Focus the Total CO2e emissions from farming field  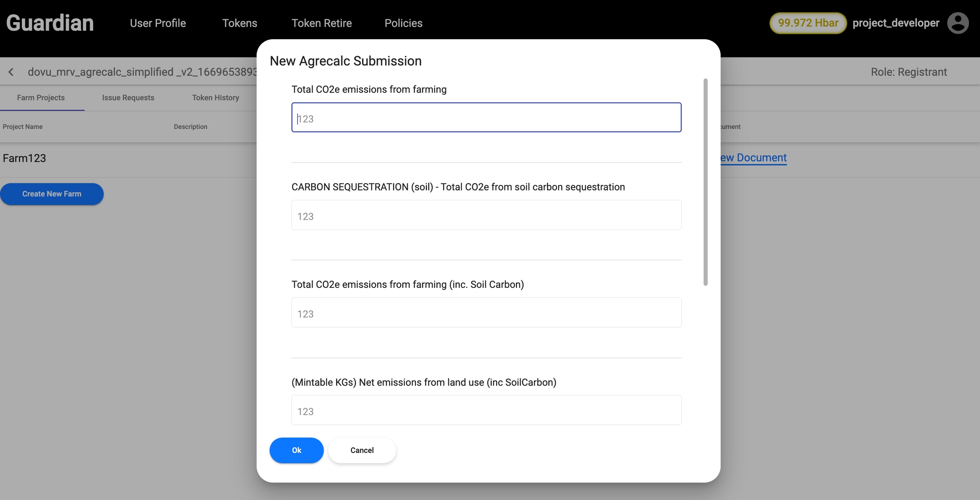coord(486,118)
